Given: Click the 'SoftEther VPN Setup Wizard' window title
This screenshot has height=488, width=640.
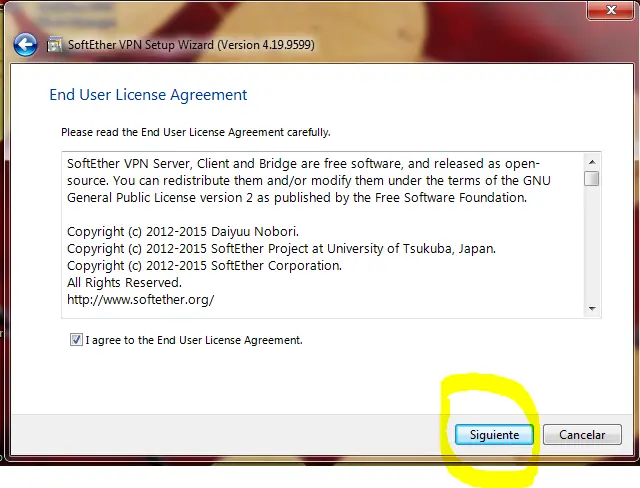Looking at the screenshot, I should [191, 44].
